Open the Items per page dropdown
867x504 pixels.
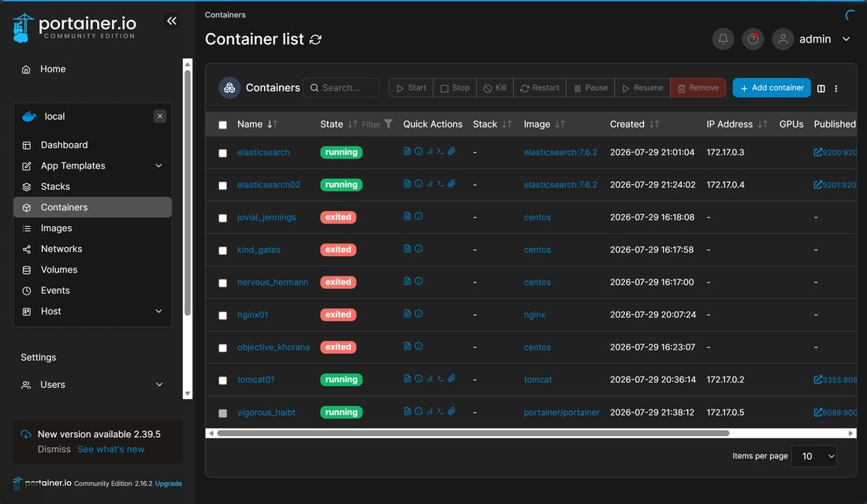point(814,457)
